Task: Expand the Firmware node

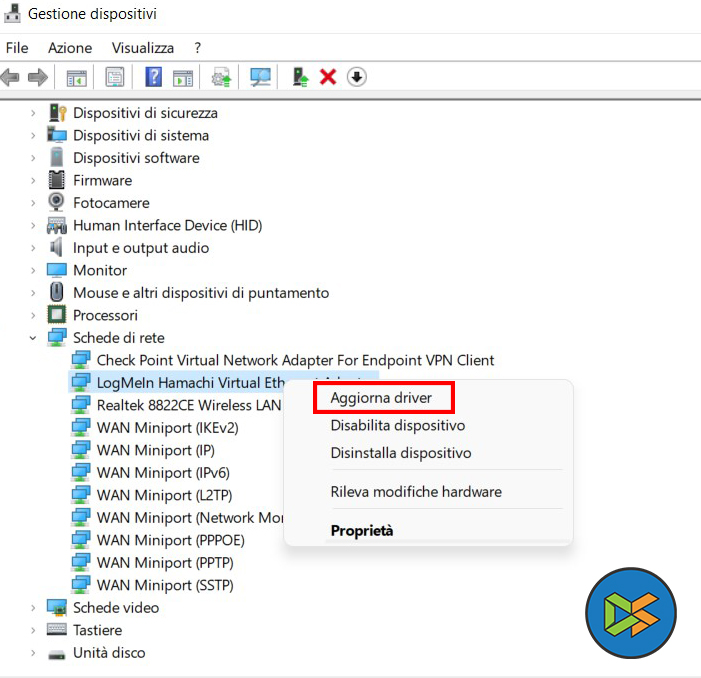Action: pos(33,181)
